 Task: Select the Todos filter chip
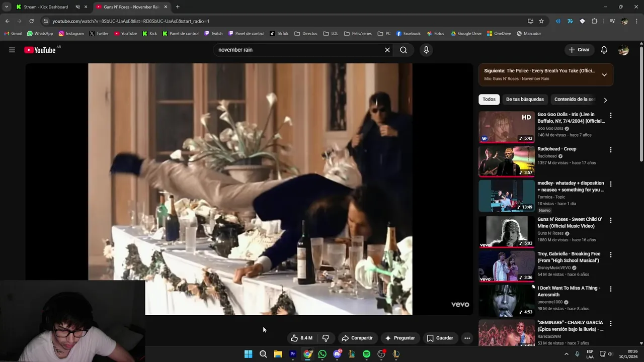coord(489,100)
